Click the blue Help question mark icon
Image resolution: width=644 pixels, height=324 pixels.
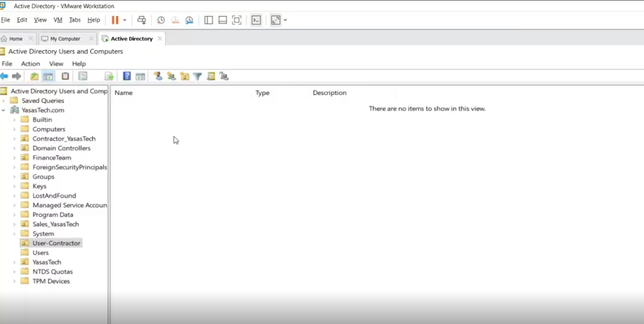click(x=127, y=76)
